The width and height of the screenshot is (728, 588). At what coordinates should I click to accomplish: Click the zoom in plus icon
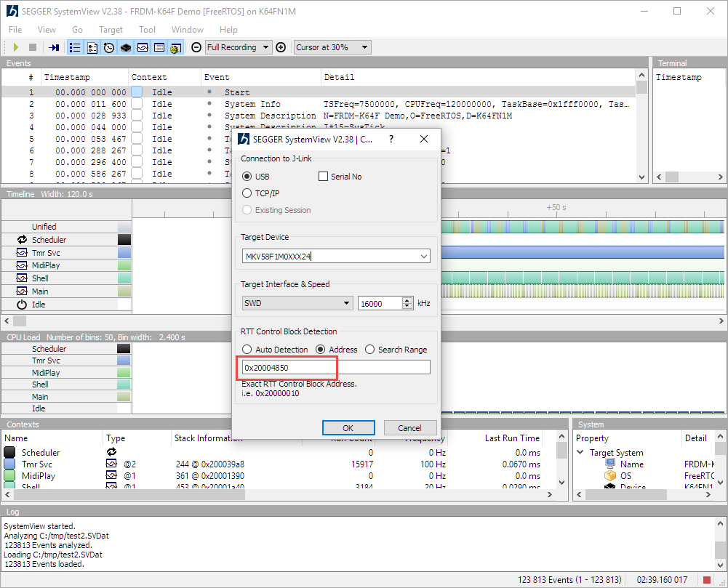[x=281, y=47]
